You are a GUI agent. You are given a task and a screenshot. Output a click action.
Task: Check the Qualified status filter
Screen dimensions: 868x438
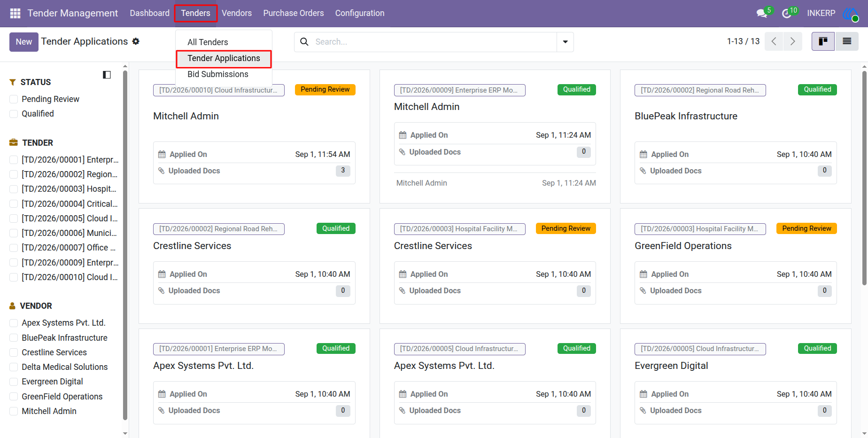[x=14, y=114]
